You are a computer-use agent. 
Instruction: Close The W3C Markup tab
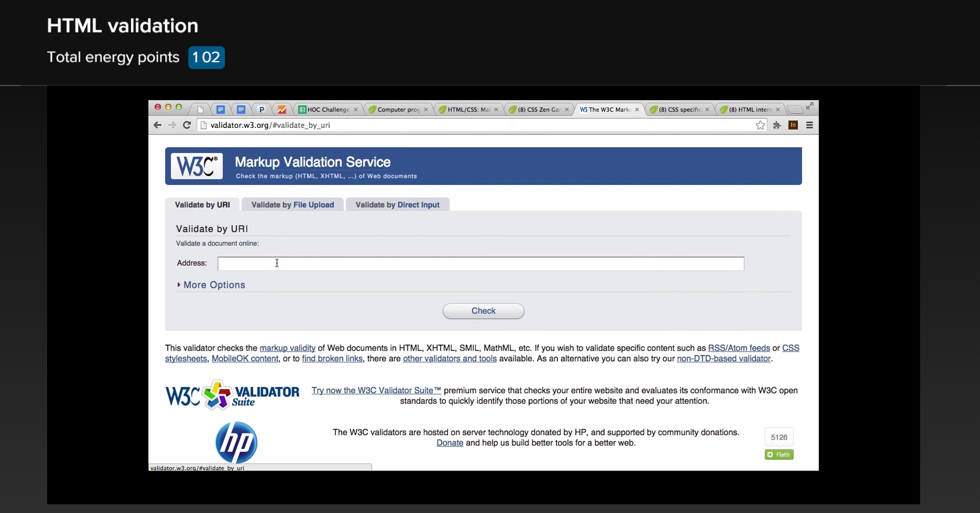coord(637,109)
